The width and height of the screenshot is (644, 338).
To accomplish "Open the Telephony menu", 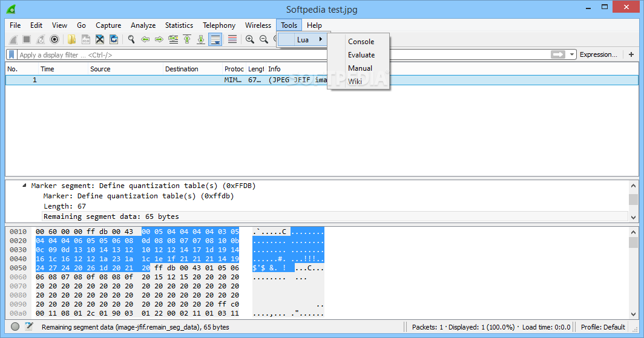I will 219,25.
